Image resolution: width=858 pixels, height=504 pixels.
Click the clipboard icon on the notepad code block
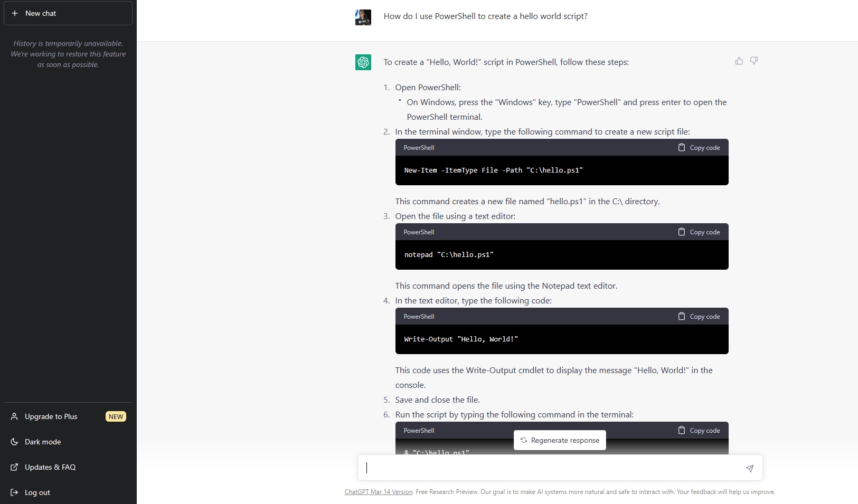click(682, 232)
